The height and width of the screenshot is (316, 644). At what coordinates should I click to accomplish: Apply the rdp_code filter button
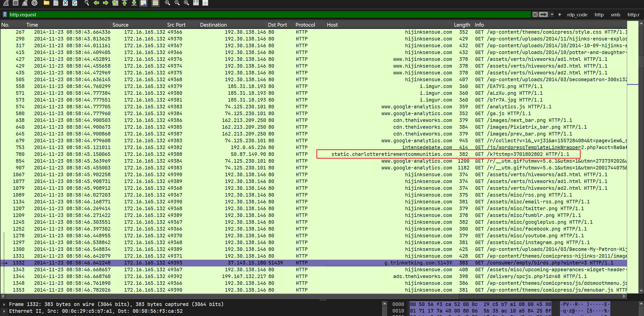[x=577, y=15]
